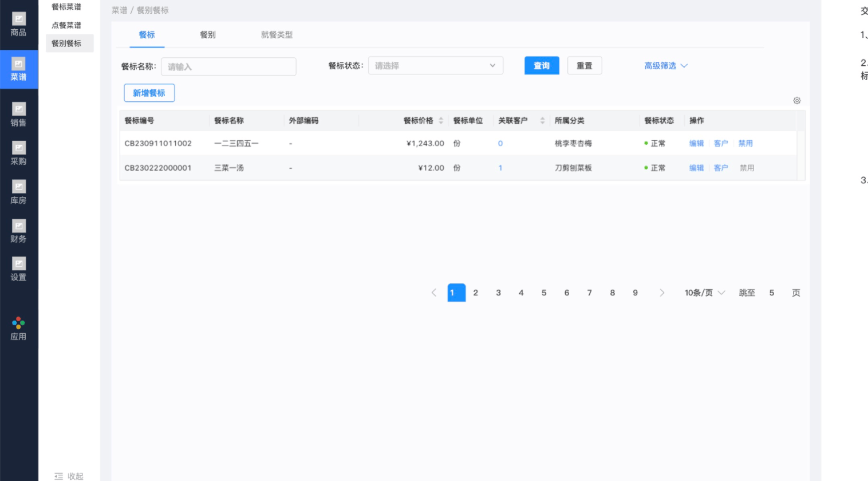
Task: Open linked customer count for 一二三四五一
Action: pyautogui.click(x=500, y=144)
